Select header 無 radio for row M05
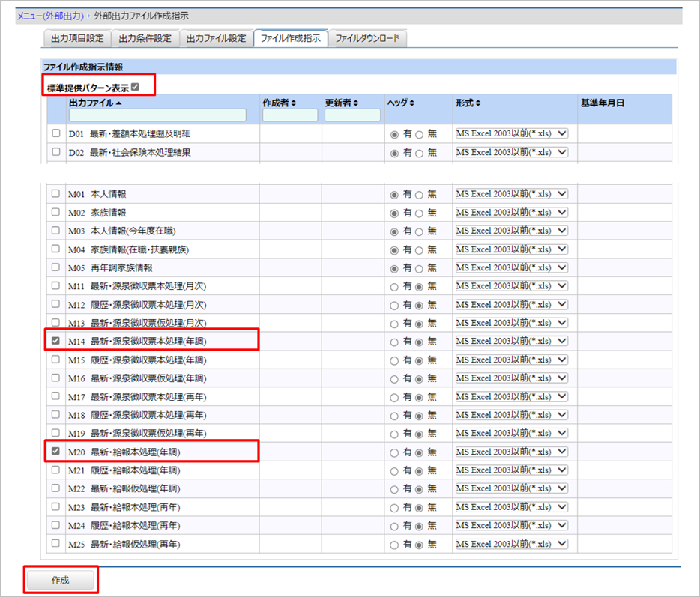Viewport: 700px width, 597px height. [419, 269]
